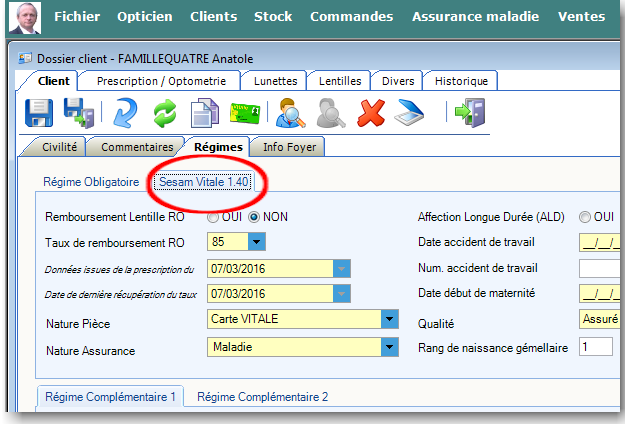The width and height of the screenshot is (625, 424).
Task: Open the Civilité sub-tab
Action: click(x=59, y=147)
